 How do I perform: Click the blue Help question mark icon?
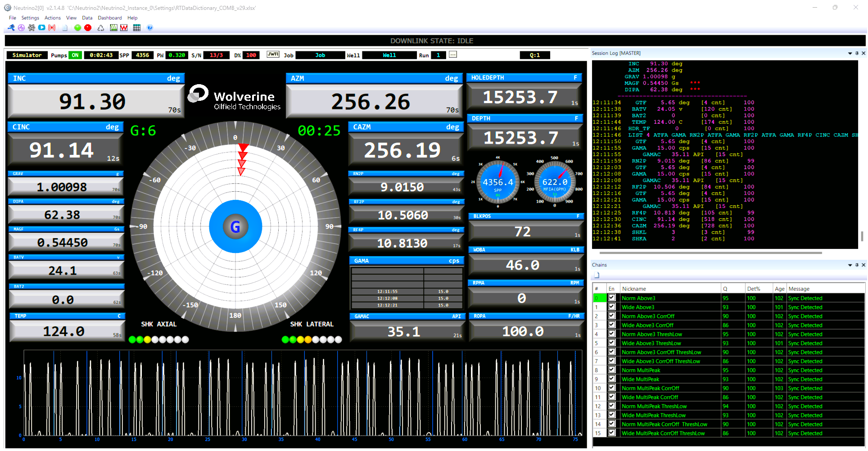tap(149, 27)
